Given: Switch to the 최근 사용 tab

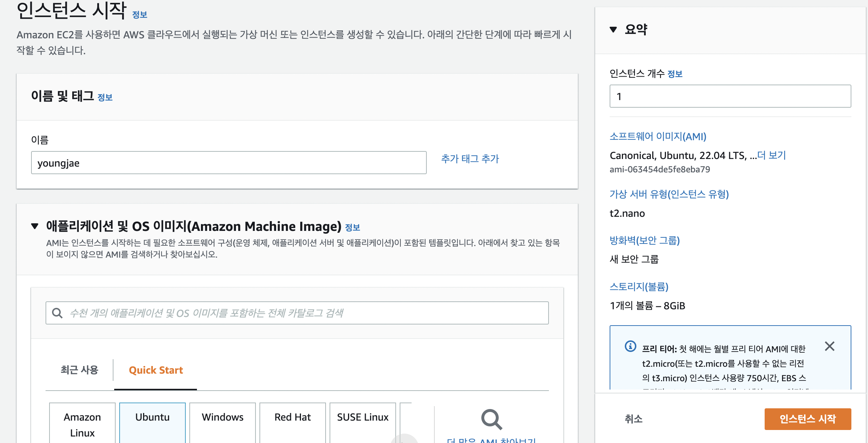Looking at the screenshot, I should click(80, 370).
